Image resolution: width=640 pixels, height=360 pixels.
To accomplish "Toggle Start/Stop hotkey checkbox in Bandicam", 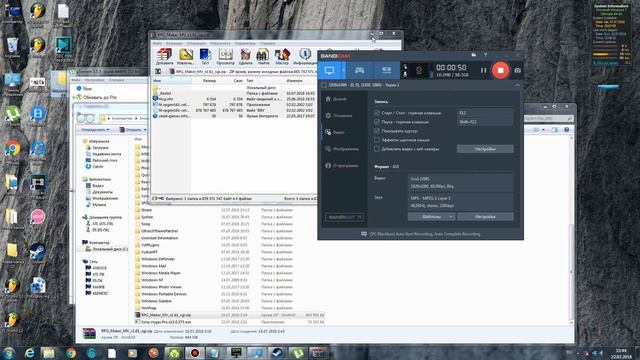I will pos(377,113).
